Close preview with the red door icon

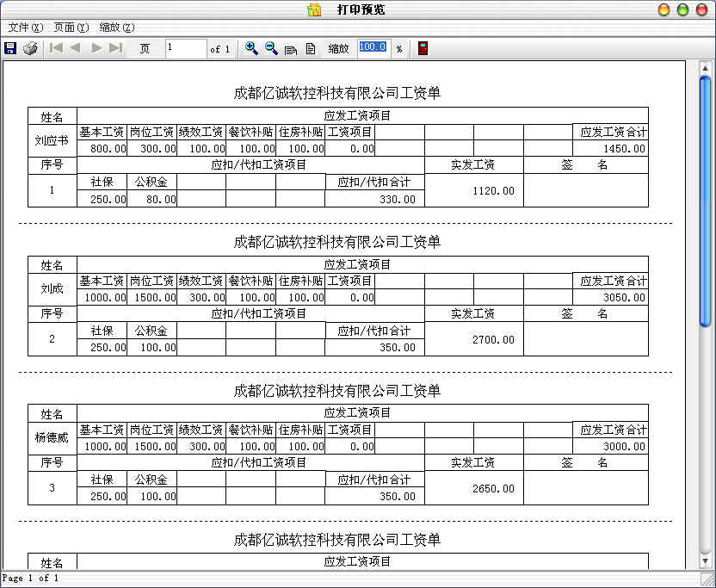tap(423, 48)
